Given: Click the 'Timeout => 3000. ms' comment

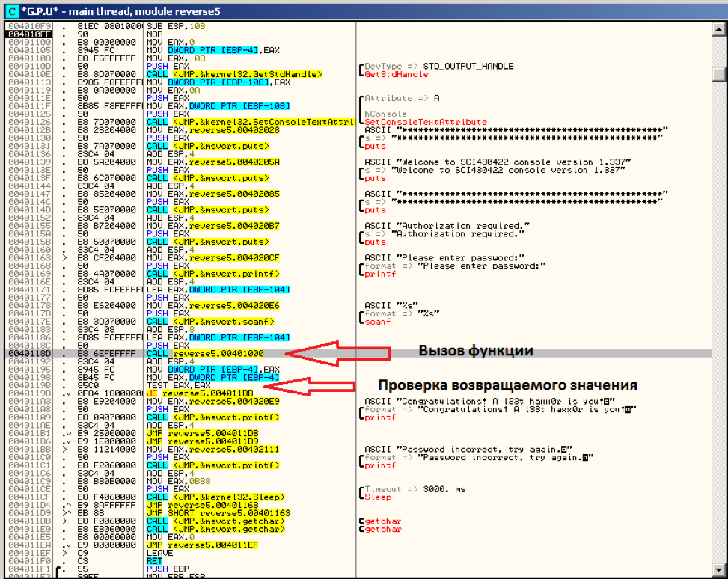Looking at the screenshot, I should (415, 489).
